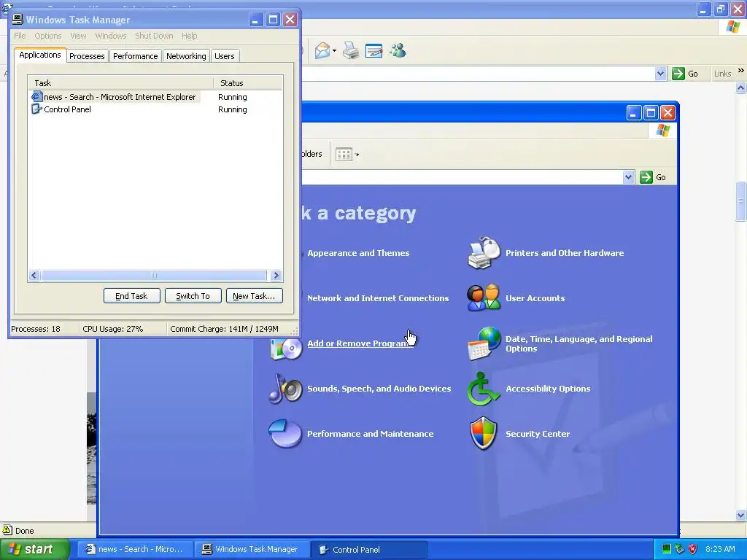
Task: Click the Performance and Maintenance pie chart icon
Action: (285, 433)
